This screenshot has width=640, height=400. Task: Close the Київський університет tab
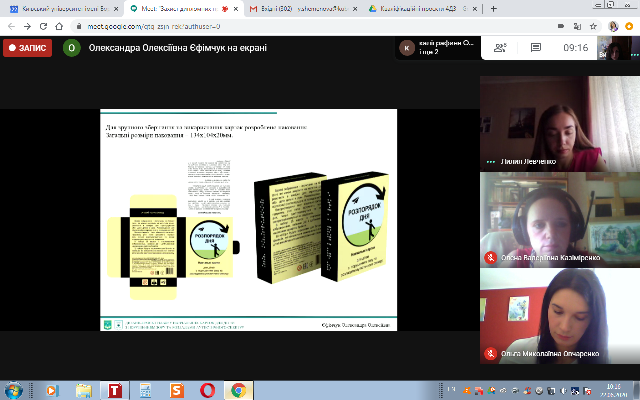tap(116, 9)
